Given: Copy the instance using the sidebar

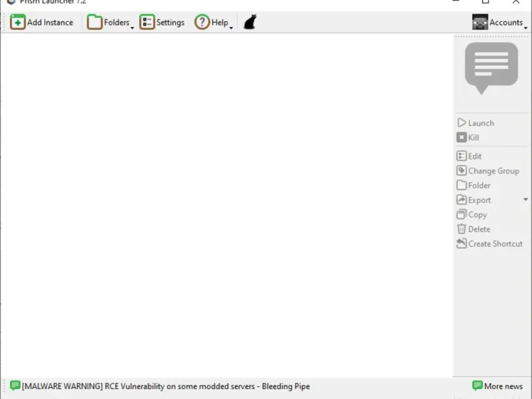Looking at the screenshot, I should click(472, 214).
